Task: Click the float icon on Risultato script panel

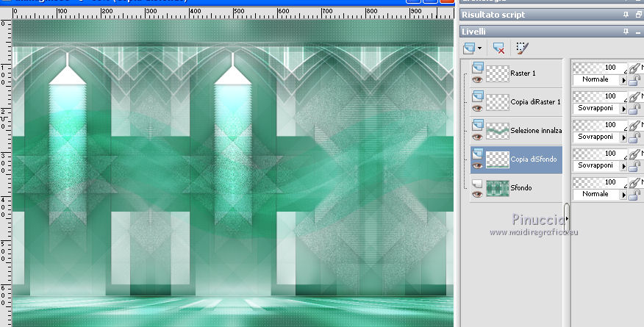Action: tap(637, 15)
